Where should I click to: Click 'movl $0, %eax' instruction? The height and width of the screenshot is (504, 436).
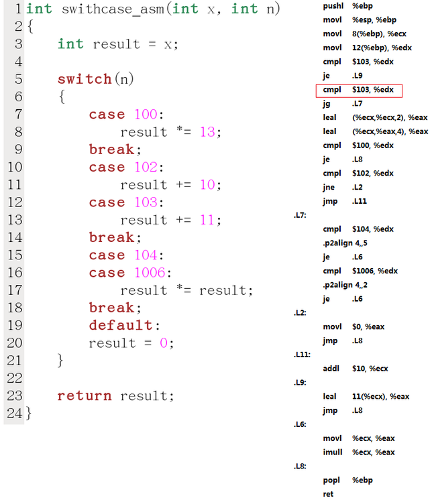tap(353, 326)
